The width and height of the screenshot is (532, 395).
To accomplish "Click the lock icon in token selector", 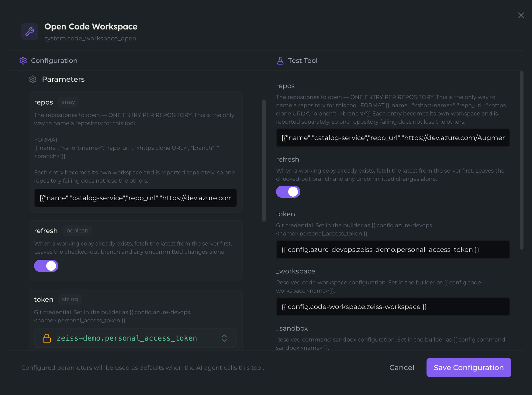I will 47,338.
